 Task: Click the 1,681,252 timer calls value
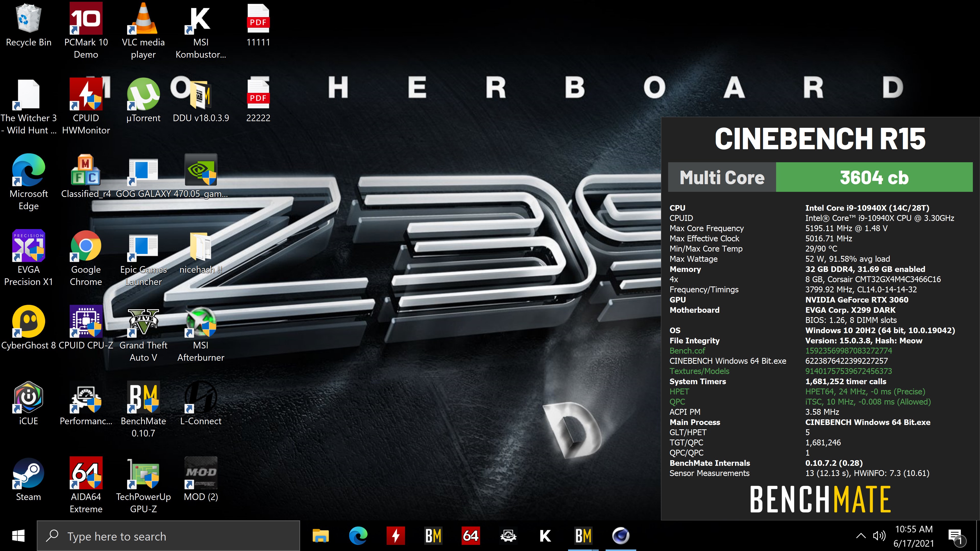click(845, 381)
